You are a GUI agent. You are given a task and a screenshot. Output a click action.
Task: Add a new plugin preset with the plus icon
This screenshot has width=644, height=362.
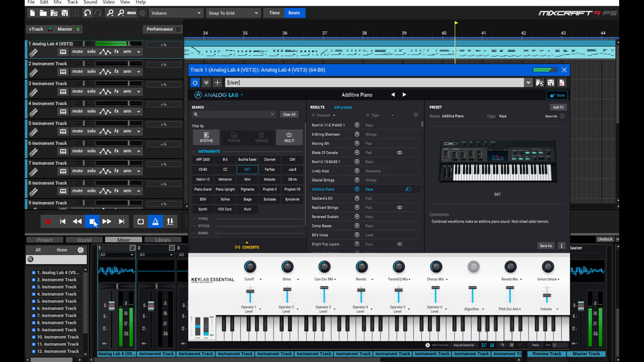[217, 82]
